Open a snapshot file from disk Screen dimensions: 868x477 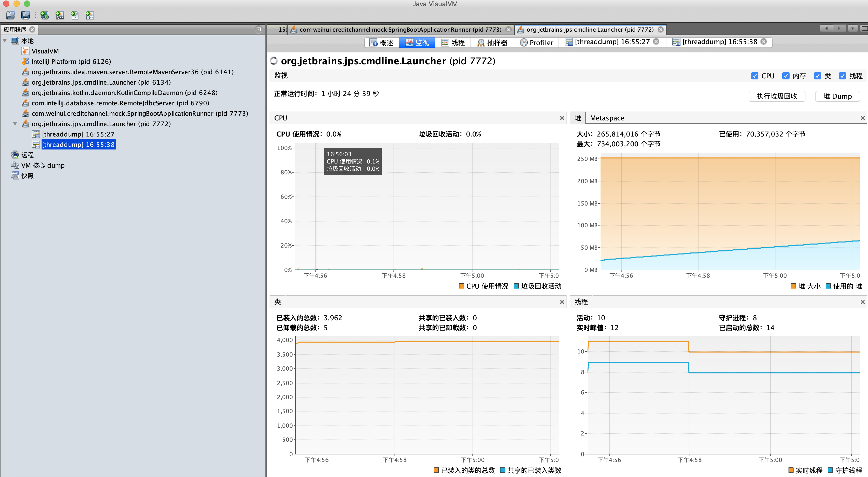coord(10,16)
